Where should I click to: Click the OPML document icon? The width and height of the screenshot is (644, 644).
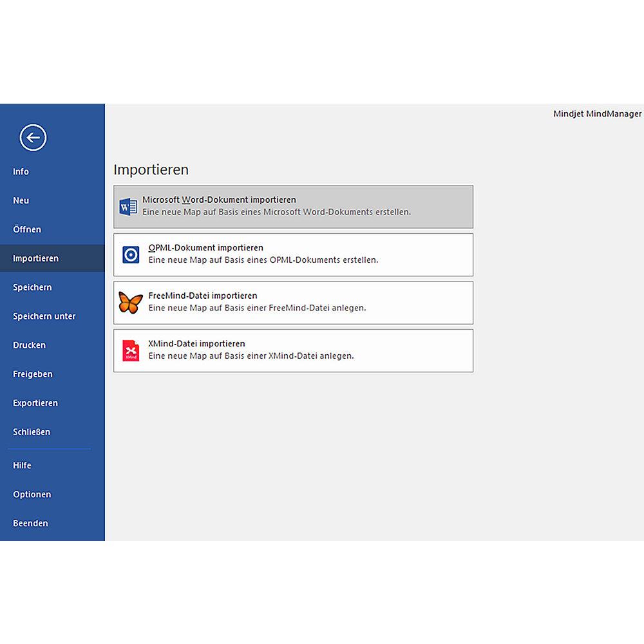(x=131, y=254)
